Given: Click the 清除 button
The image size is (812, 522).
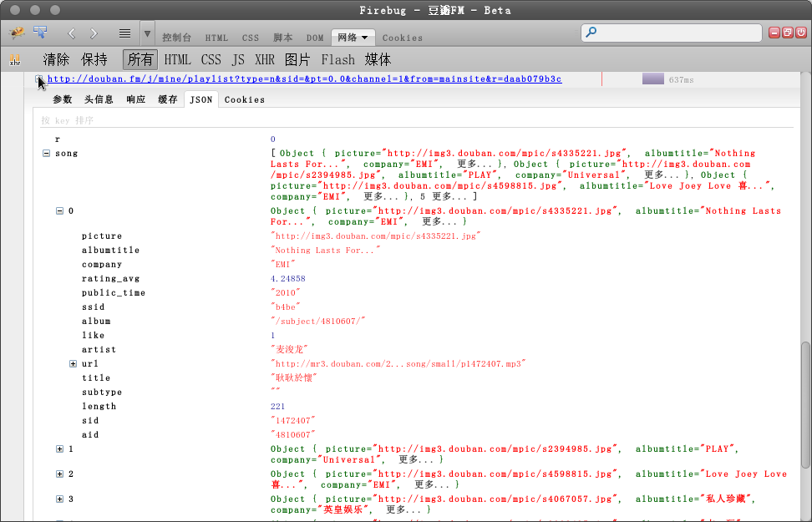Looking at the screenshot, I should pos(56,59).
